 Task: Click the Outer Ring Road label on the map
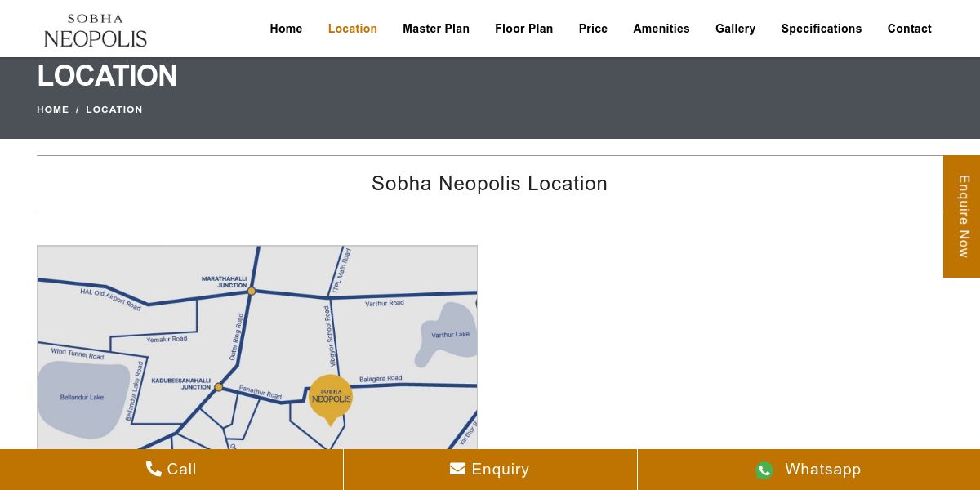(236, 337)
